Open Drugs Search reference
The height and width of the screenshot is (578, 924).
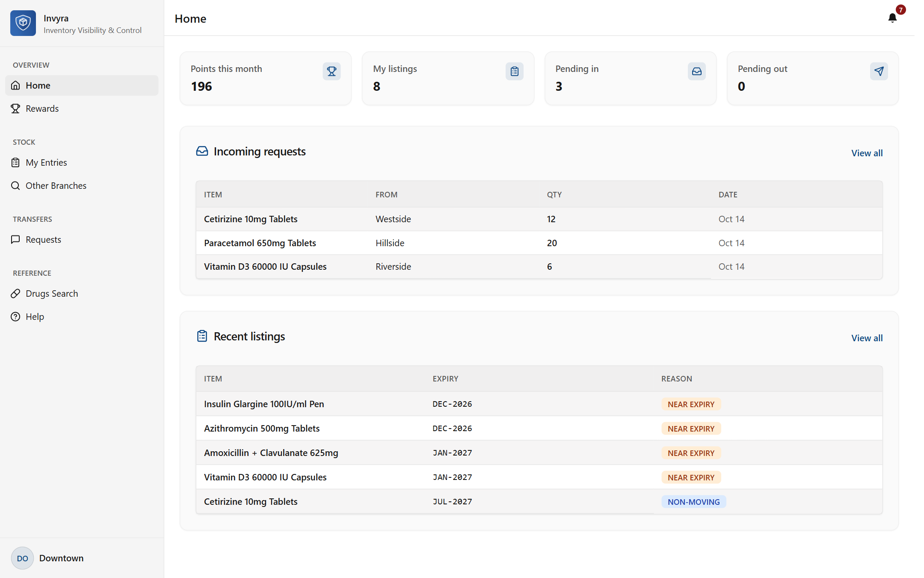point(82,293)
